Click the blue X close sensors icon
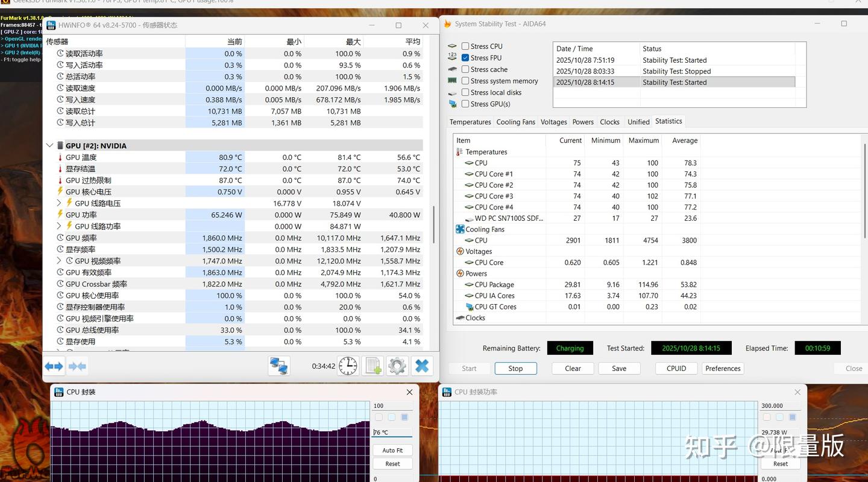Viewport: 868px width, 482px height. coord(422,366)
